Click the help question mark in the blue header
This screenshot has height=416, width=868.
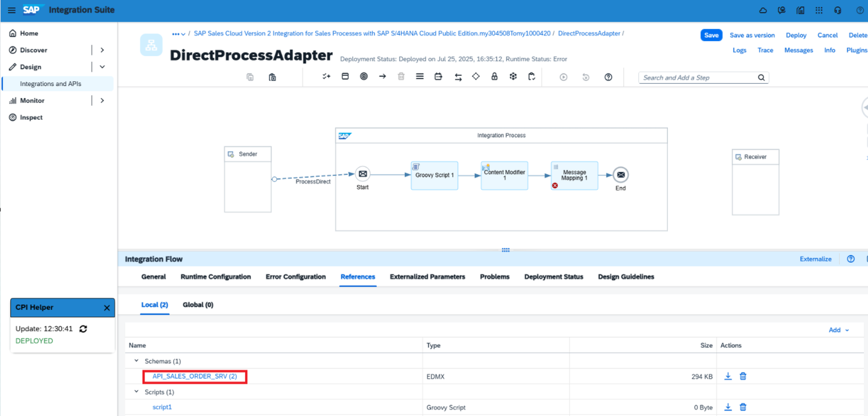coord(860,10)
